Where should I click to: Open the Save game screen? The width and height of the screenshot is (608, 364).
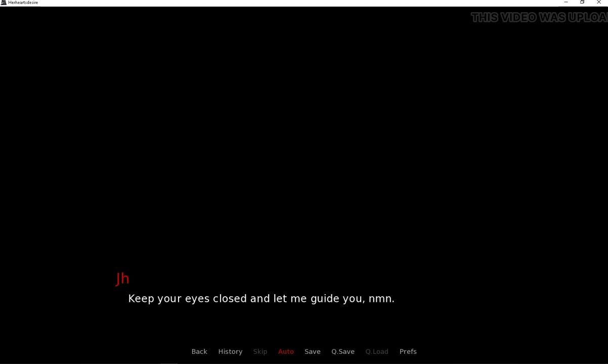point(313,351)
